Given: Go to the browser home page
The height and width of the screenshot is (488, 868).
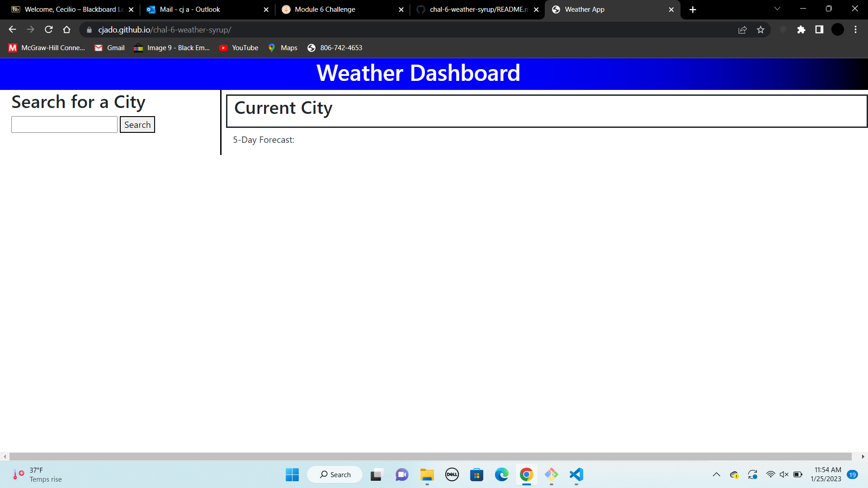Looking at the screenshot, I should click(x=67, y=30).
